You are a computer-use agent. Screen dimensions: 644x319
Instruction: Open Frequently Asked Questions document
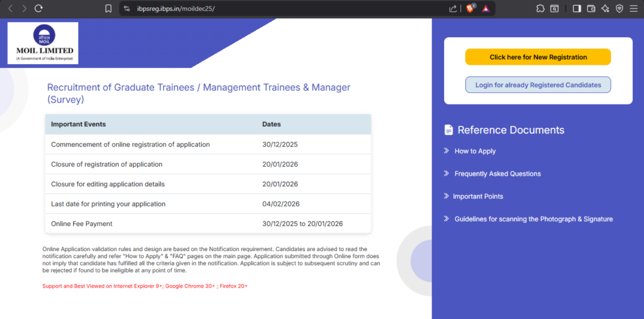[497, 174]
